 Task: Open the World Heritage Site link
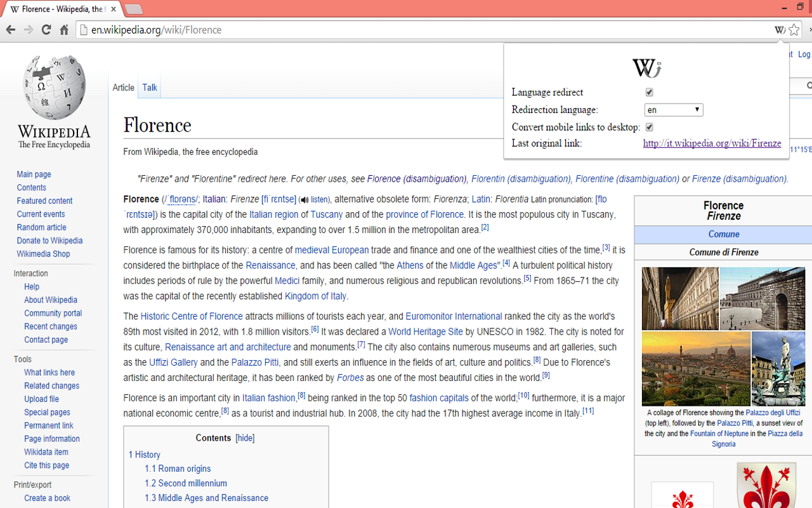(x=426, y=331)
